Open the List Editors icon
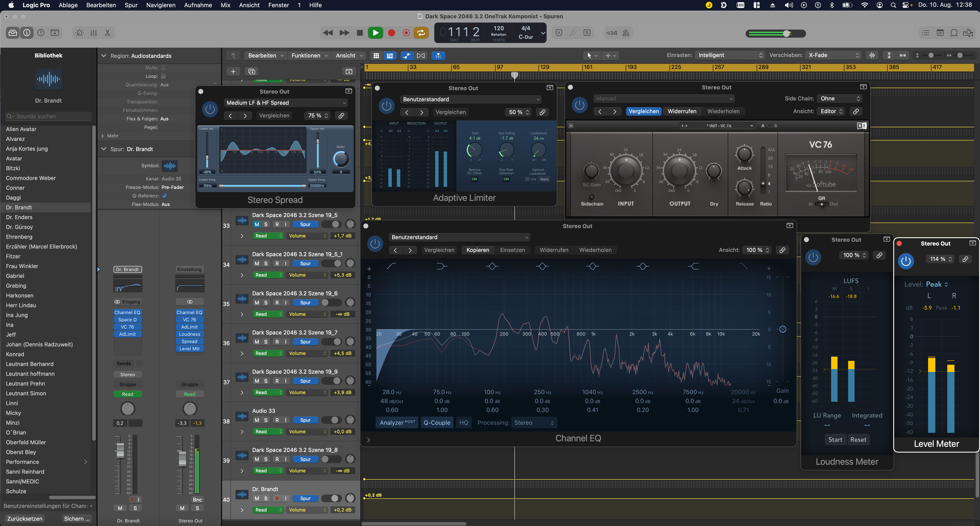This screenshot has width=980, height=526. click(926, 33)
